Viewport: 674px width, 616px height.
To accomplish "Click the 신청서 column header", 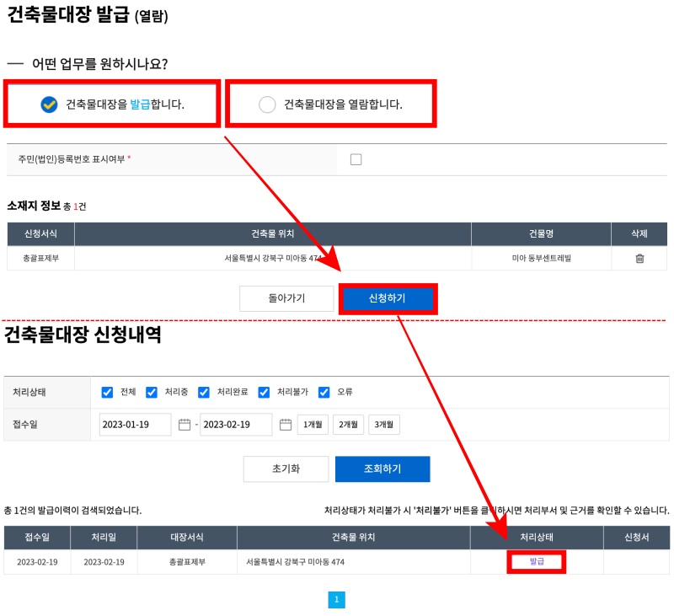I will coord(637,538).
